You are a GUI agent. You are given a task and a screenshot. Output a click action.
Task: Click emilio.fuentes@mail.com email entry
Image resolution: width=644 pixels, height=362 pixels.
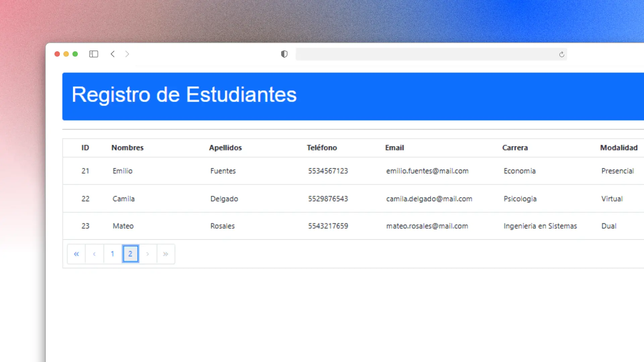(427, 171)
